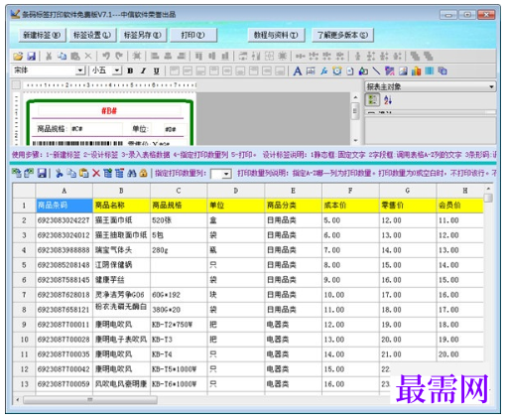Open a label file with folder icon

18,57
